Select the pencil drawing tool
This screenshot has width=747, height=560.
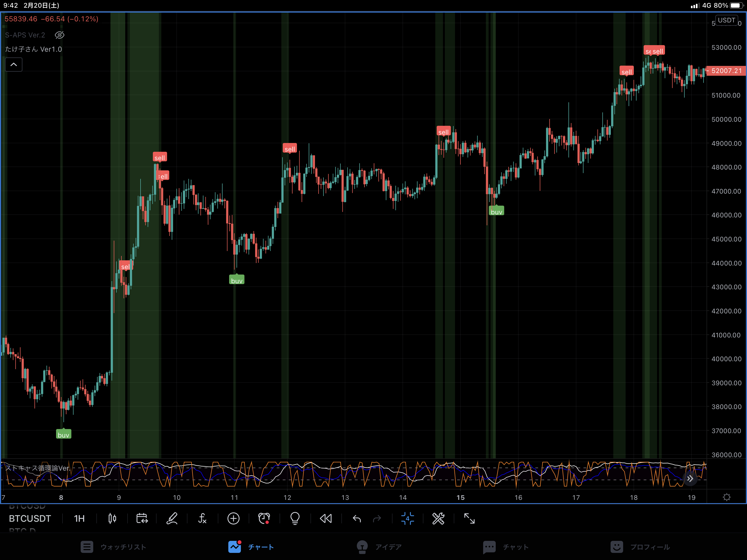(x=172, y=518)
